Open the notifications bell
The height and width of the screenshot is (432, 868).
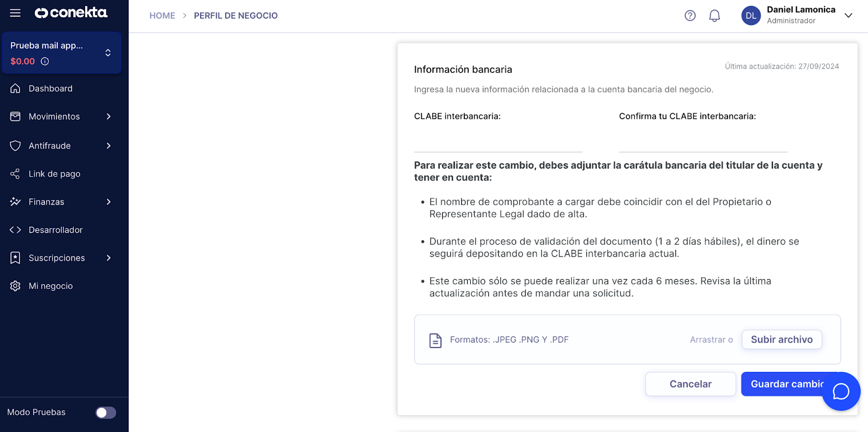pos(714,16)
